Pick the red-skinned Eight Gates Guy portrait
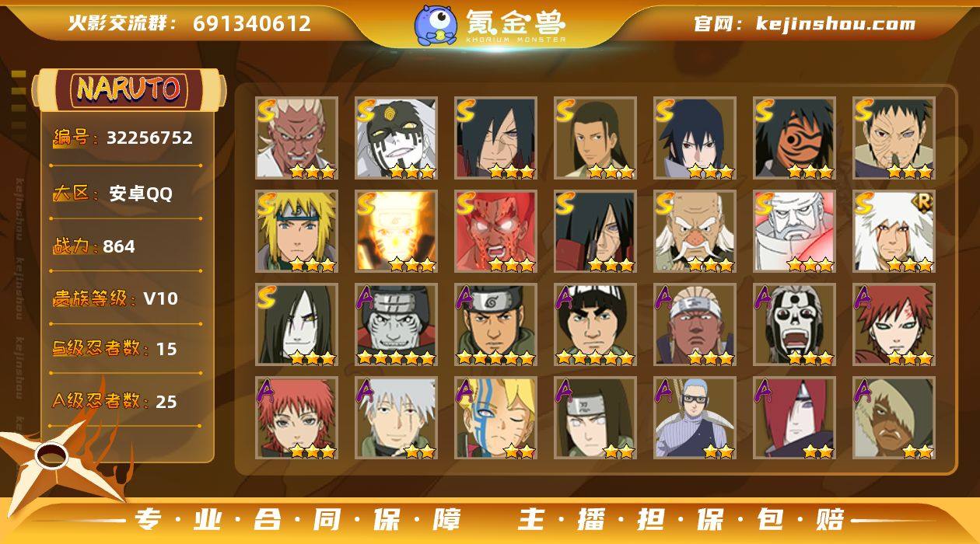Image resolution: width=980 pixels, height=544 pixels. point(495,231)
